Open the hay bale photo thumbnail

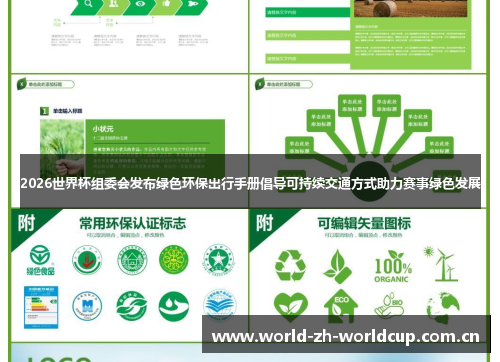(x=410, y=8)
